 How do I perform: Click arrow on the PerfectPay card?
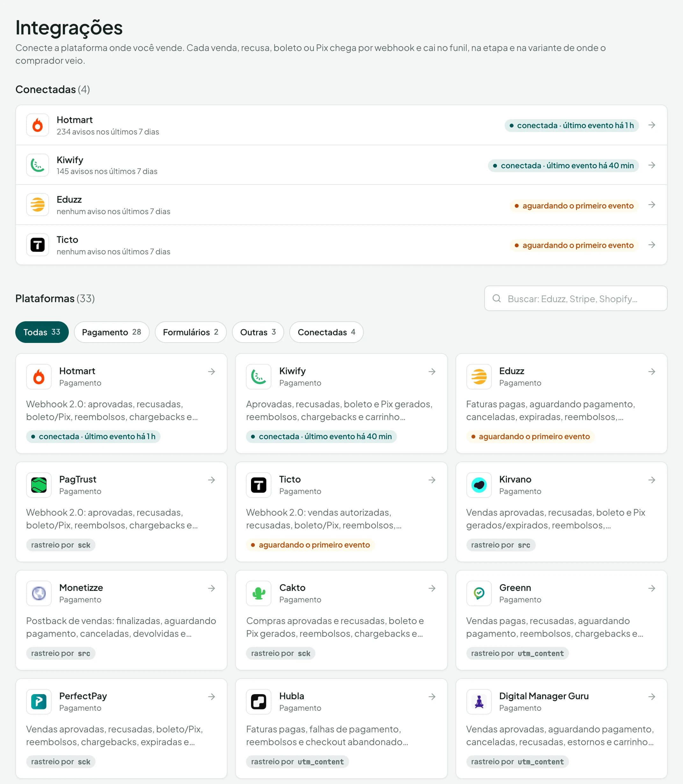(212, 696)
